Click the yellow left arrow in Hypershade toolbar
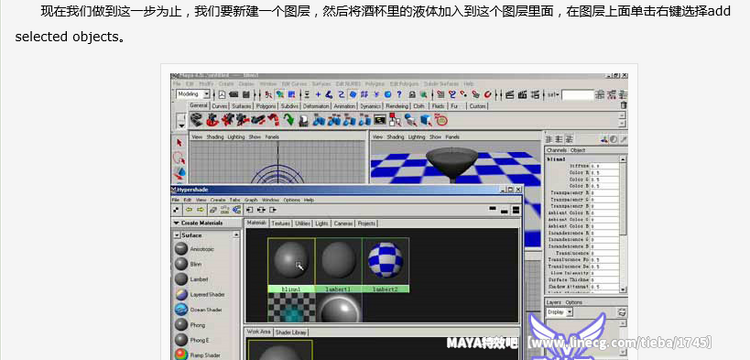Image resolution: width=750 pixels, height=360 pixels. [189, 209]
